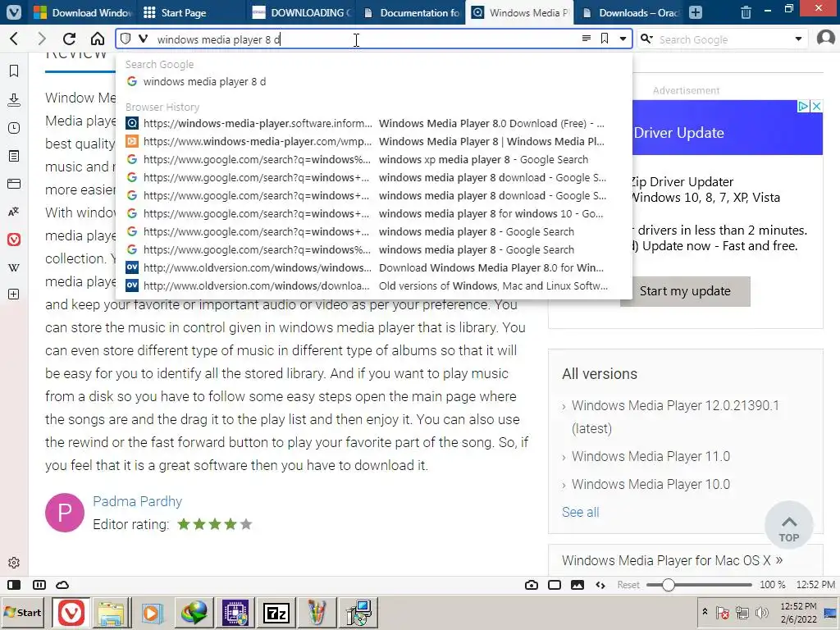Capture page with the camera icon
Viewport: 840px width, 630px height.
pyautogui.click(x=532, y=585)
